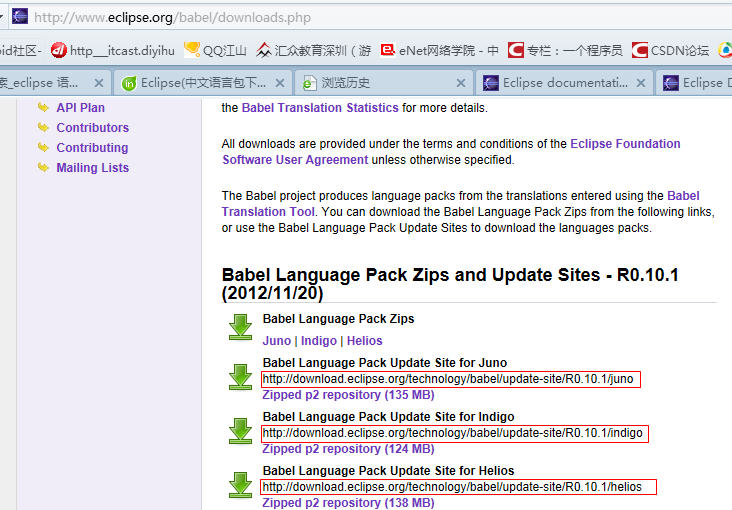Viewport: 732px width, 510px height.
Task: Click the Eclipse site icon in address bar
Action: coord(19,17)
